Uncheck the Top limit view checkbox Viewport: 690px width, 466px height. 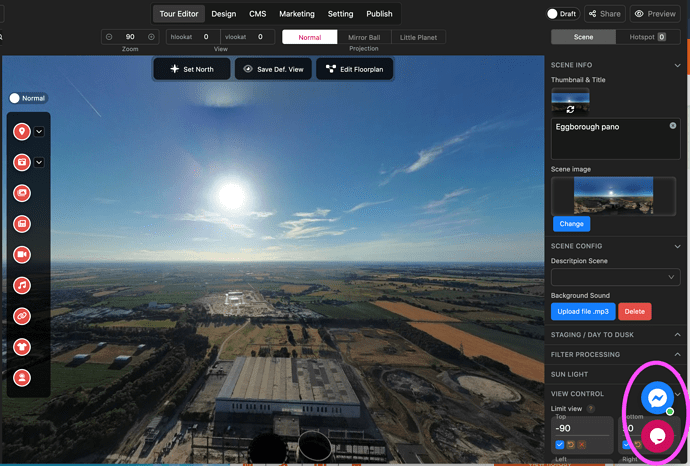[560, 444]
